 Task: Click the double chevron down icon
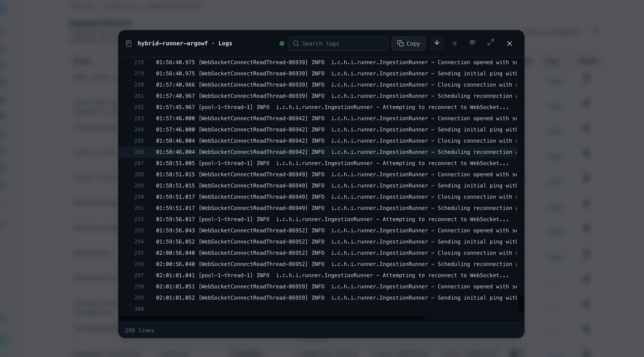click(455, 43)
